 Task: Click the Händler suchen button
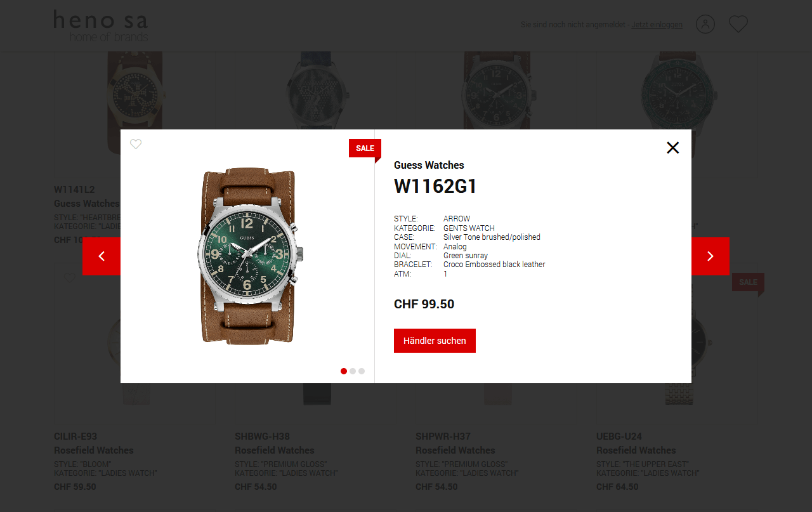435,341
